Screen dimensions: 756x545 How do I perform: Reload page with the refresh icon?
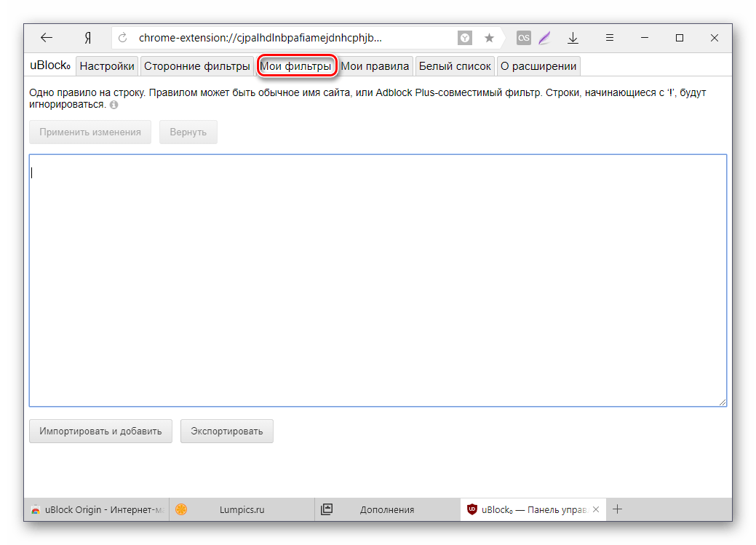click(123, 38)
